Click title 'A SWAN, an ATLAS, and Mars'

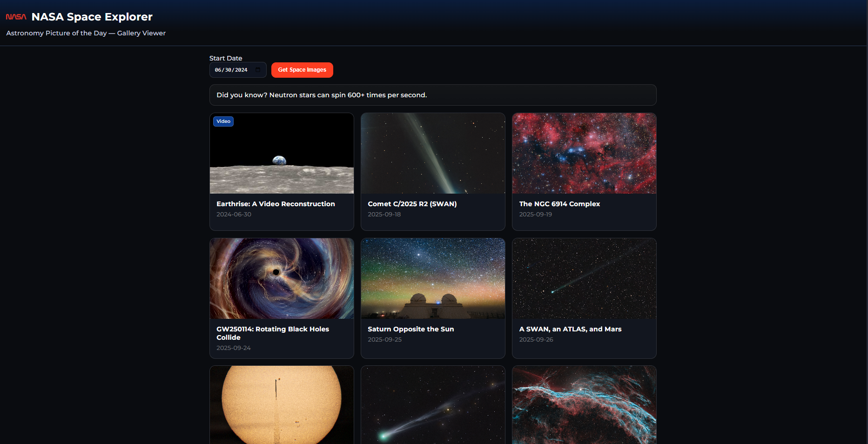(570, 329)
